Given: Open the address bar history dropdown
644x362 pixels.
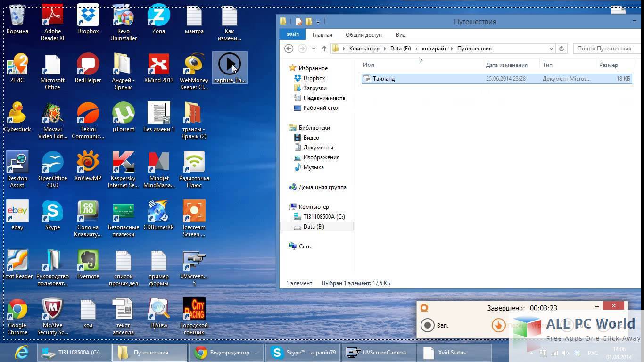Looking at the screenshot, I should [x=551, y=49].
